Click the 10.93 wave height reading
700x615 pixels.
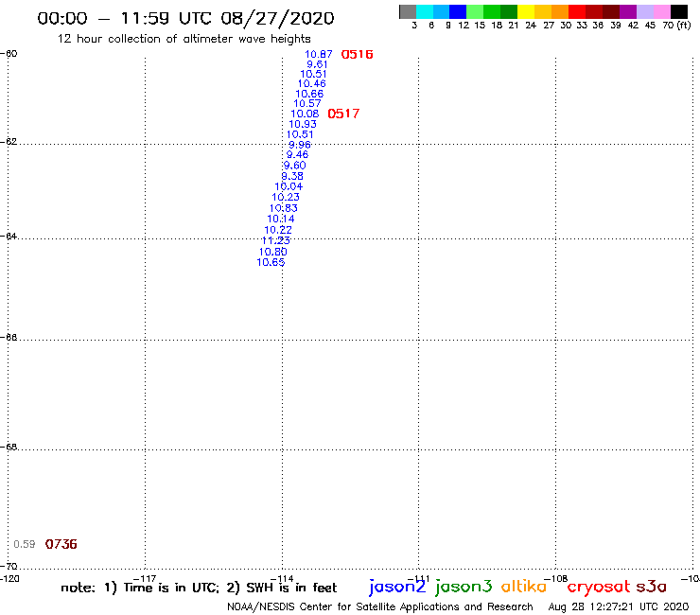pyautogui.click(x=303, y=124)
